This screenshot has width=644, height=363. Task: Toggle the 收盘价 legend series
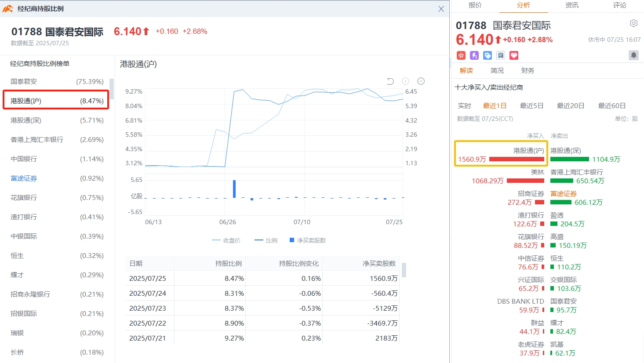point(226,240)
